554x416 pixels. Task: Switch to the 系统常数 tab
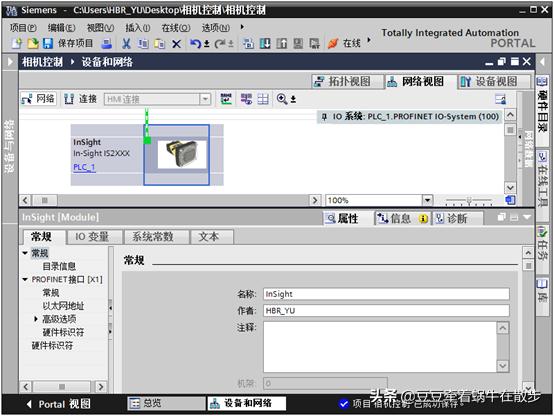[x=156, y=236]
